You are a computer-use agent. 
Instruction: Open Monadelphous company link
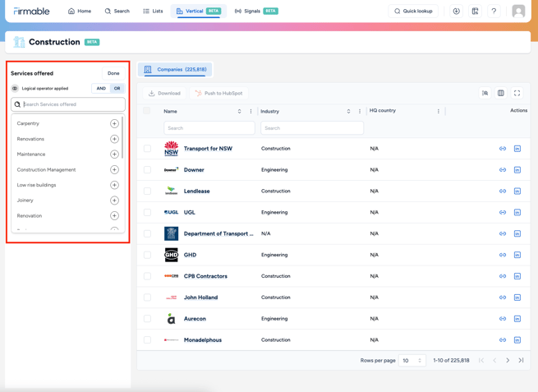pyautogui.click(x=203, y=340)
